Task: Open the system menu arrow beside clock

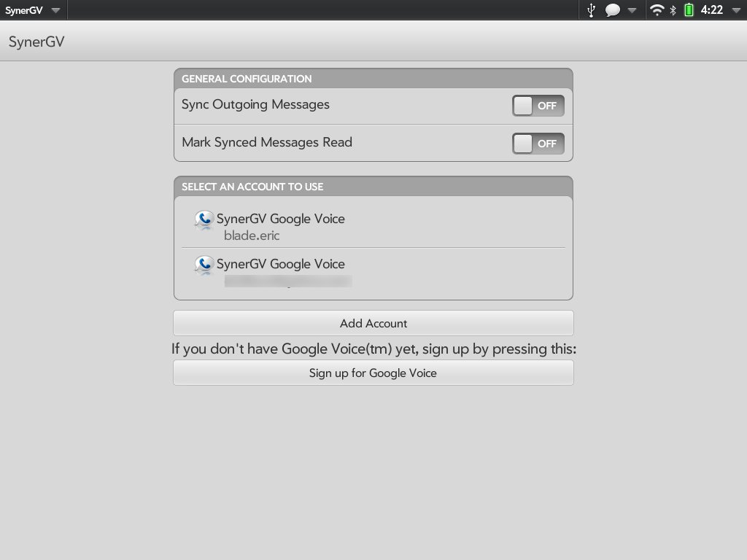Action: click(736, 10)
